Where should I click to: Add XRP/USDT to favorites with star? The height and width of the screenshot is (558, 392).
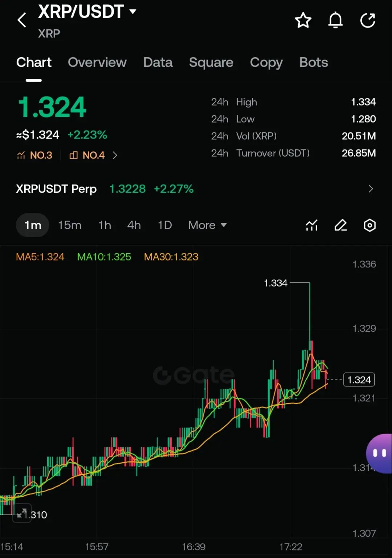tap(303, 20)
